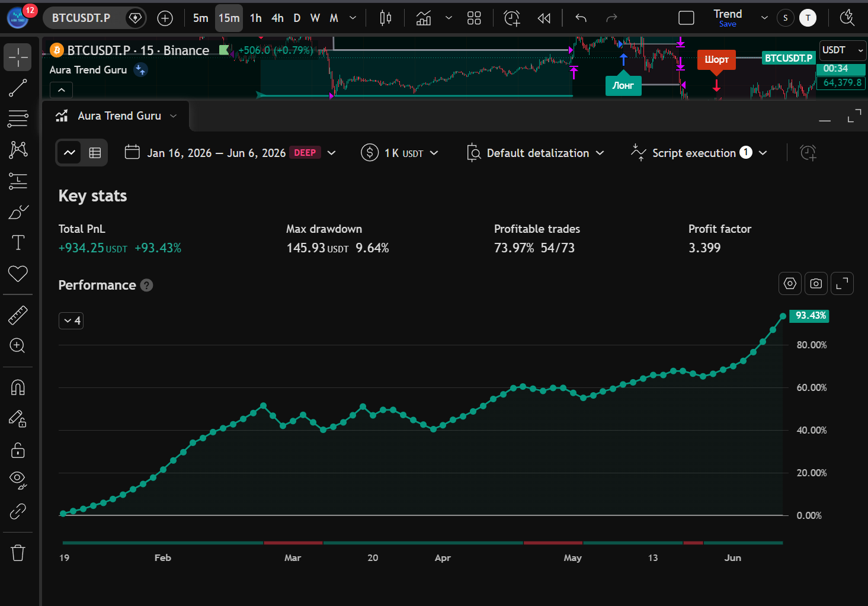Click the Лонг trade label on chart
This screenshot has height=606, width=868.
tap(623, 85)
